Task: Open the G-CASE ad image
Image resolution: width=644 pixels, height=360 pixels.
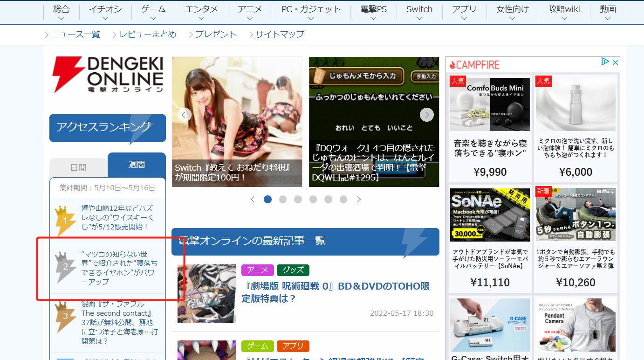Action: point(490,325)
